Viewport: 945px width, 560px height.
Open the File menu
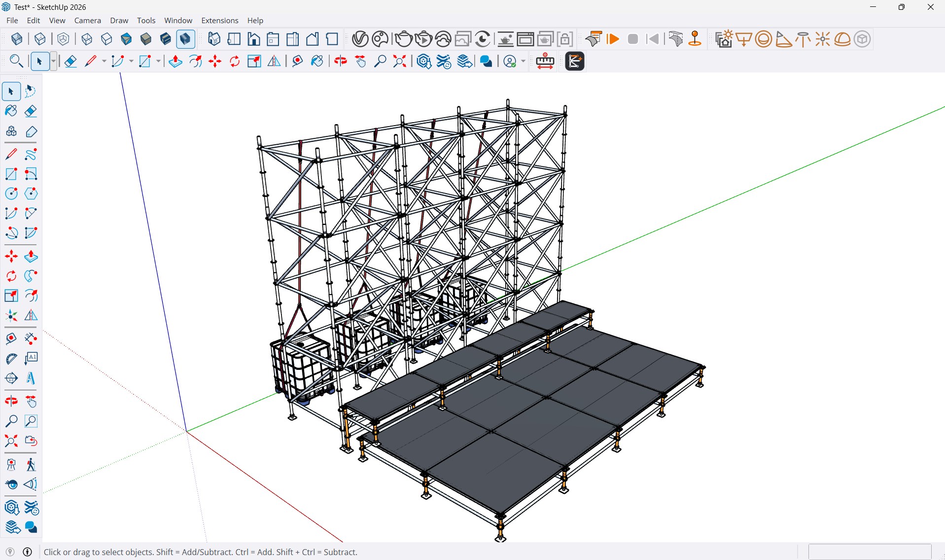tap(12, 20)
